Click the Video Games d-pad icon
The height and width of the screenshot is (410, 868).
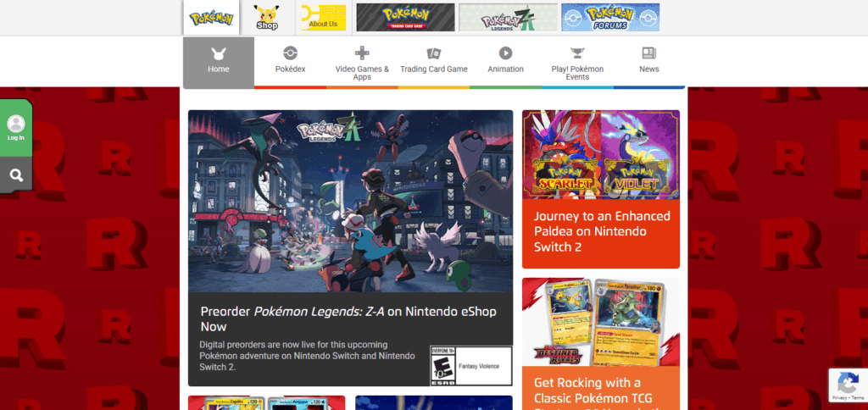(x=362, y=53)
